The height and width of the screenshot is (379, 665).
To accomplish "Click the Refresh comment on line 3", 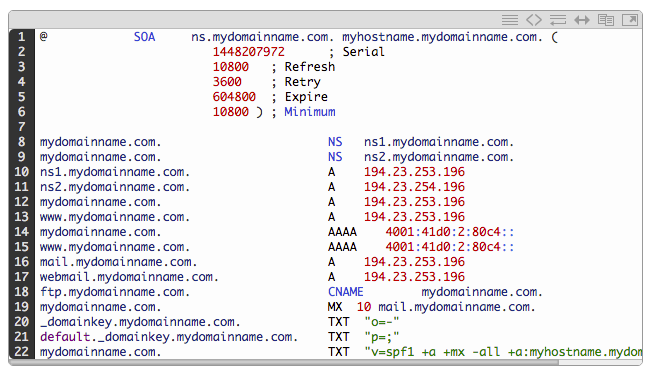I will pos(303,67).
